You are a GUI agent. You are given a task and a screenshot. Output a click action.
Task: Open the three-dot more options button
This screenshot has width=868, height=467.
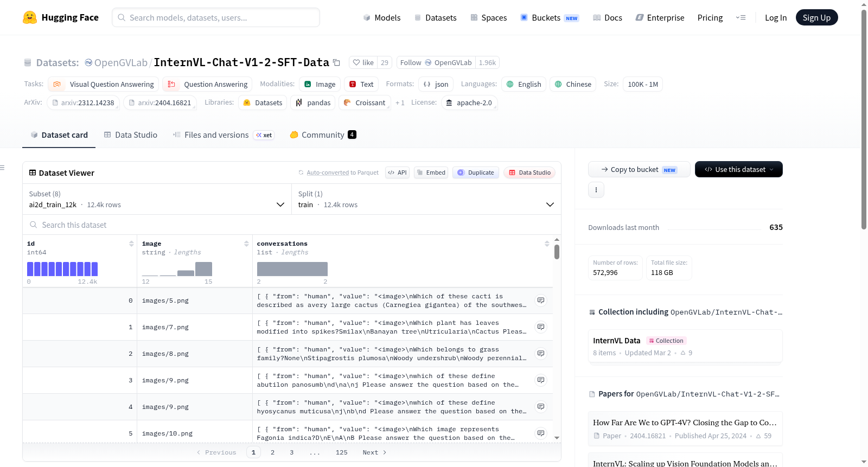point(596,190)
